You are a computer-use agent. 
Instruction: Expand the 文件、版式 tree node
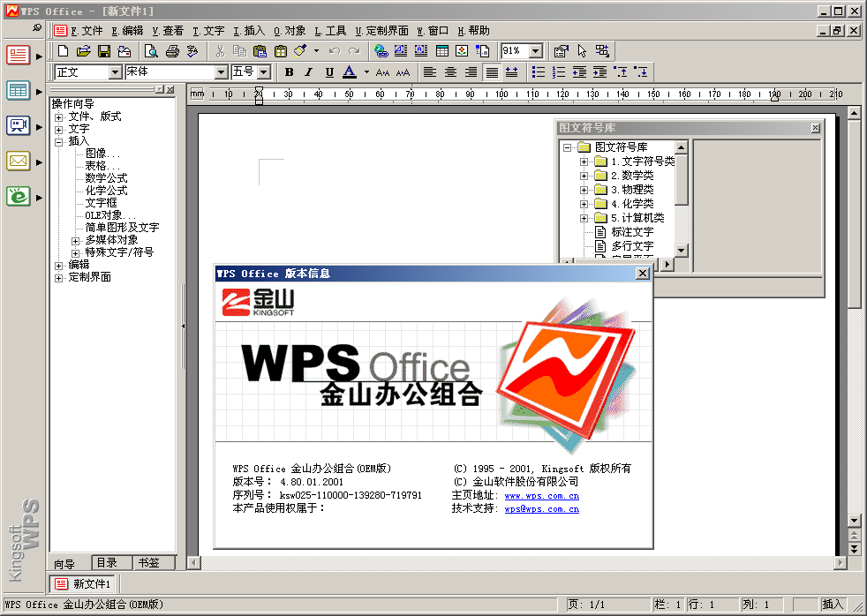[x=58, y=117]
